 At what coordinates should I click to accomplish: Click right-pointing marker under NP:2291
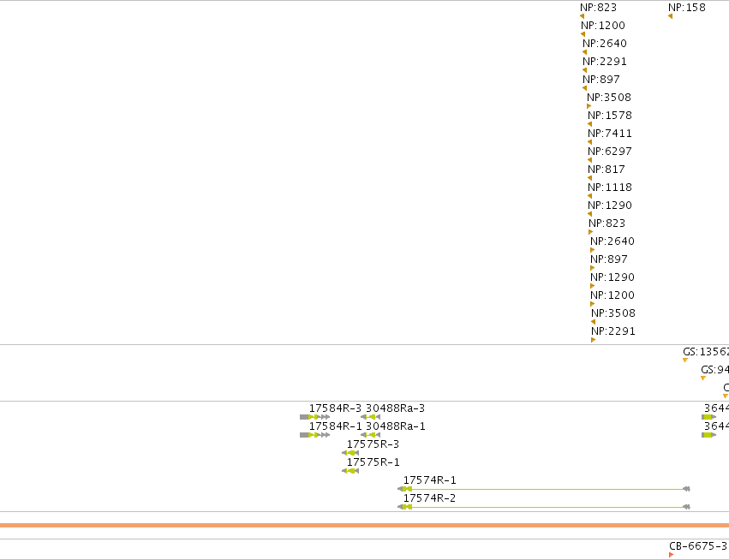[594, 341]
